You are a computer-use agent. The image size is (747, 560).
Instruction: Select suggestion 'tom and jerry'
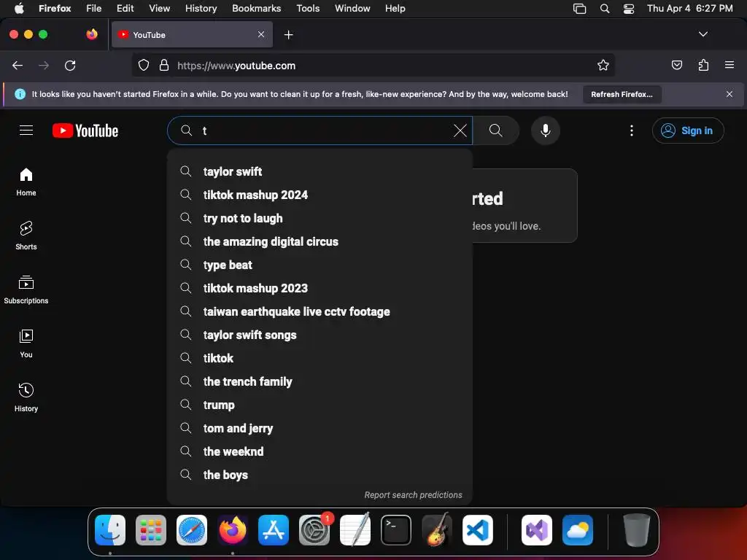coord(320,428)
